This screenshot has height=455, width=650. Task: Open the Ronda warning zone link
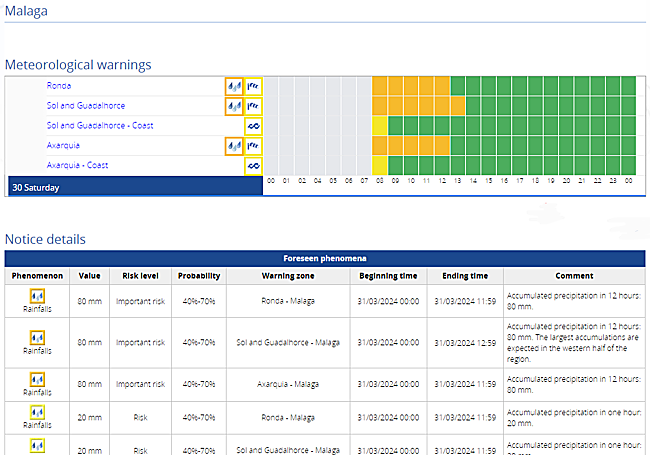[x=59, y=86]
